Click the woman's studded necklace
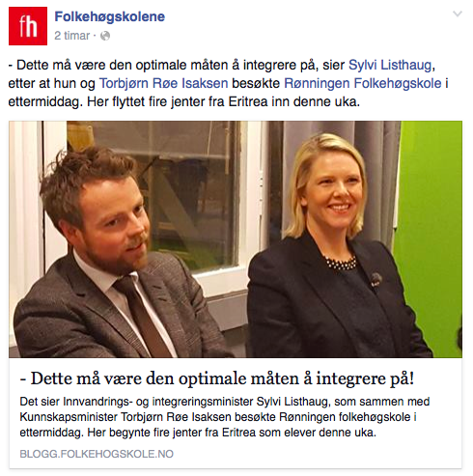 point(341,264)
